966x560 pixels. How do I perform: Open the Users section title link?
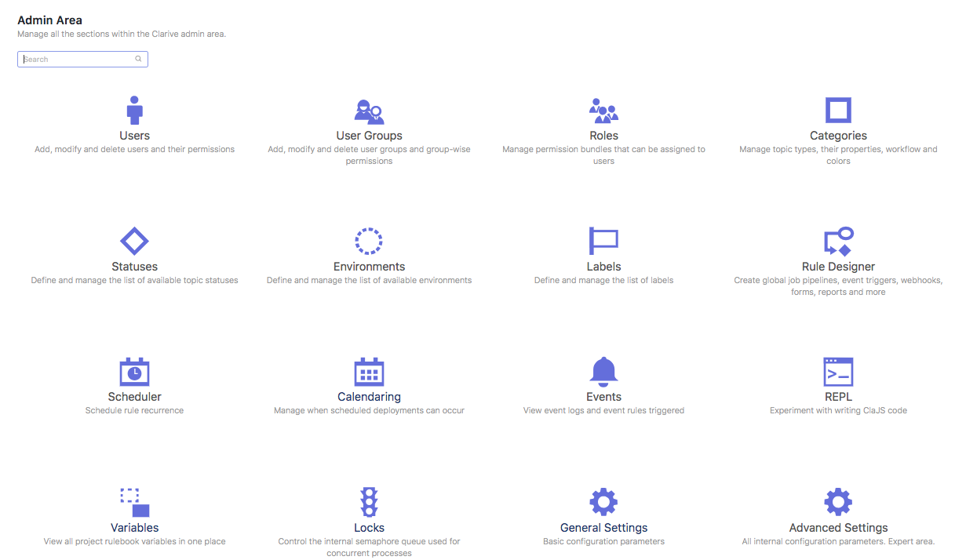tap(134, 136)
